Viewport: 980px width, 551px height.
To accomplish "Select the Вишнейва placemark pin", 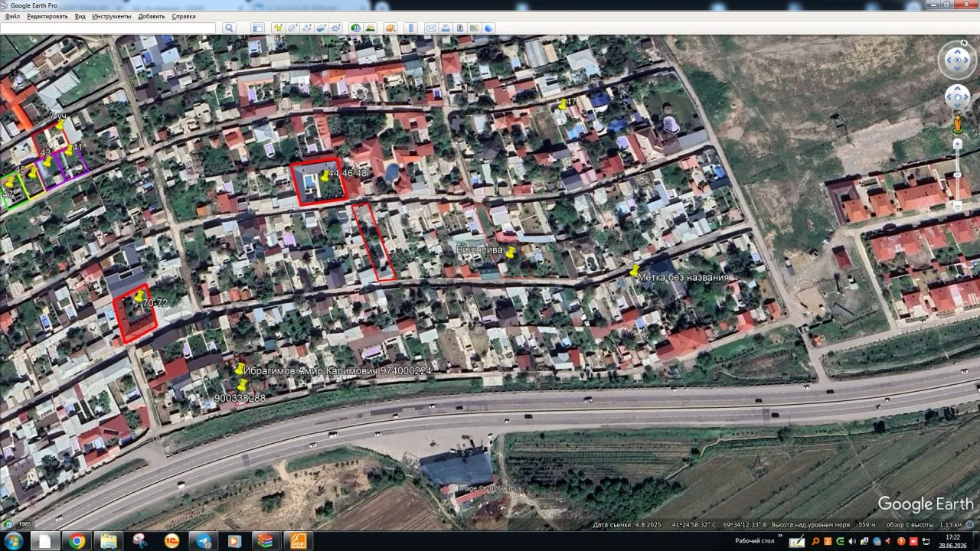I will pos(510,253).
